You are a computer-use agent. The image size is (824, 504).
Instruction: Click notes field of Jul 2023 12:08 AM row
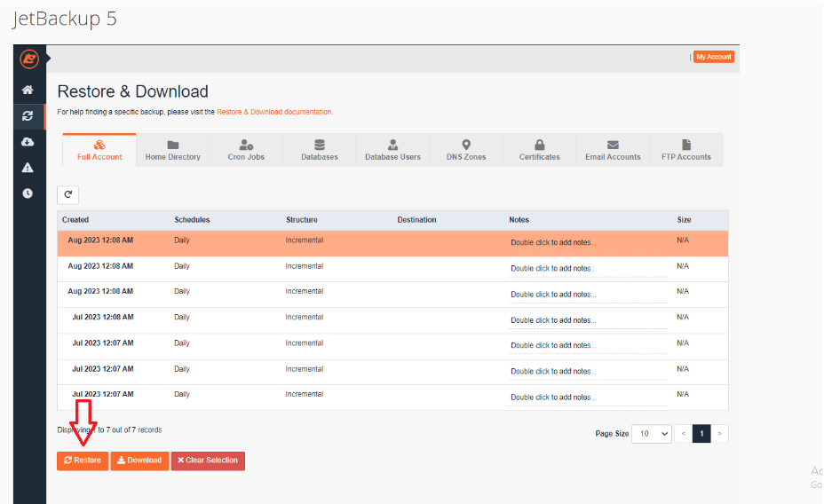[x=588, y=320]
